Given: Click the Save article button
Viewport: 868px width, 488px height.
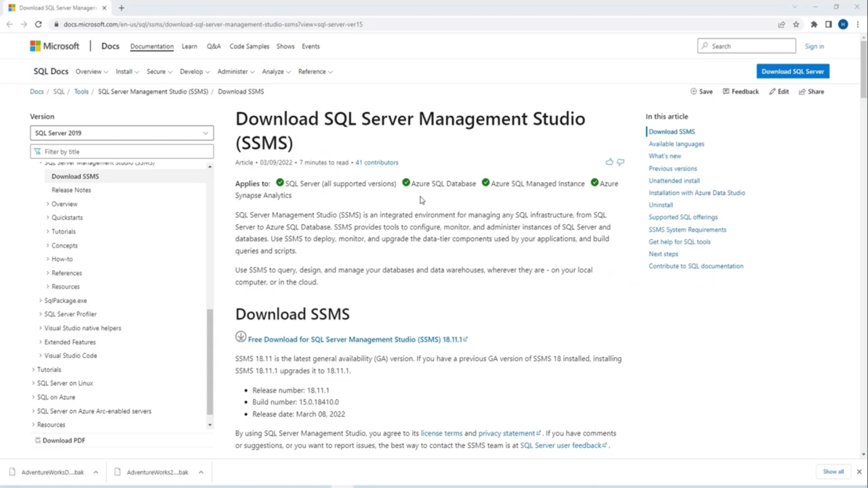Looking at the screenshot, I should pos(701,91).
